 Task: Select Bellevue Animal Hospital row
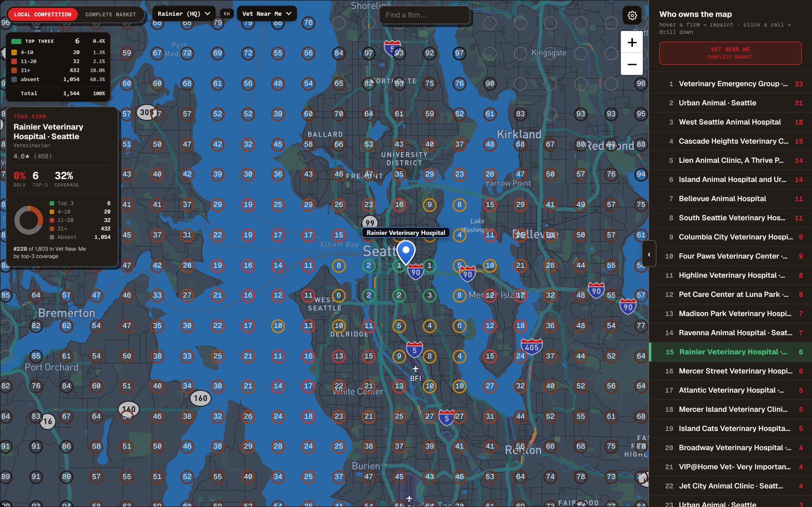pos(731,199)
